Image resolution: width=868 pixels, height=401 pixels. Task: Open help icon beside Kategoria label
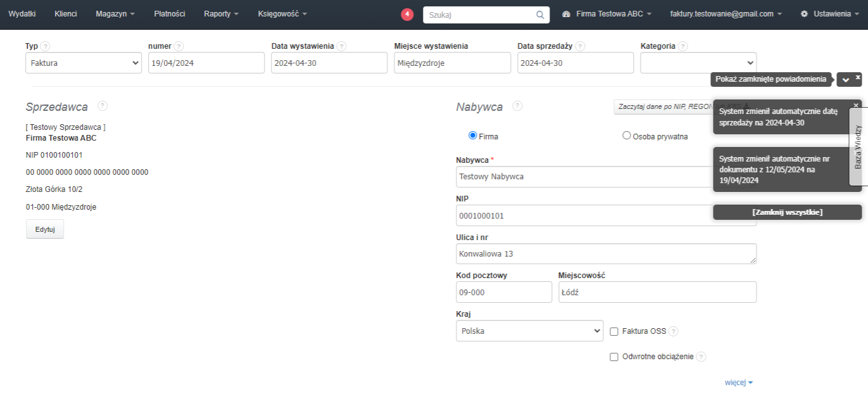(x=683, y=46)
